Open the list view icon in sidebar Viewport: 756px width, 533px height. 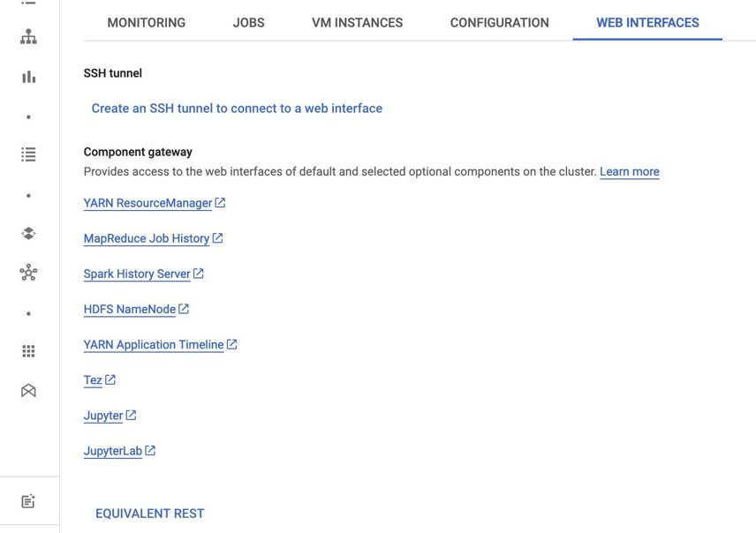[28, 154]
